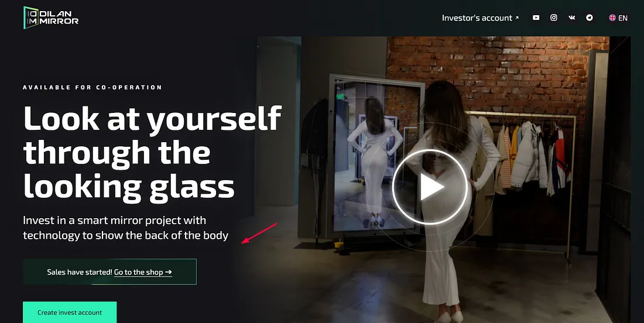Click the Sales have started banner

(109, 272)
